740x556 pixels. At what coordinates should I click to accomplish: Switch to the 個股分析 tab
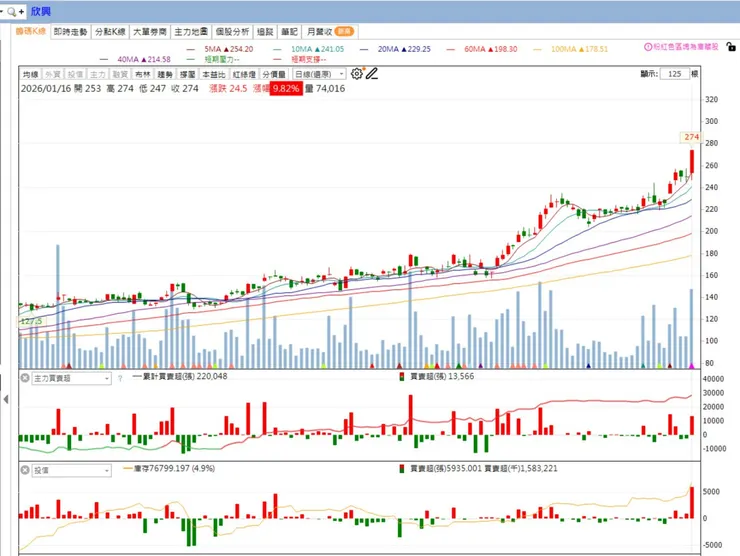pyautogui.click(x=232, y=32)
